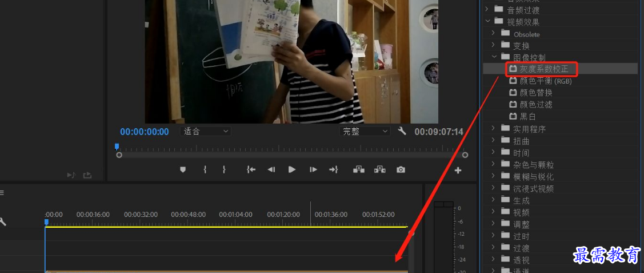Click the Go to In point button

[251, 169]
